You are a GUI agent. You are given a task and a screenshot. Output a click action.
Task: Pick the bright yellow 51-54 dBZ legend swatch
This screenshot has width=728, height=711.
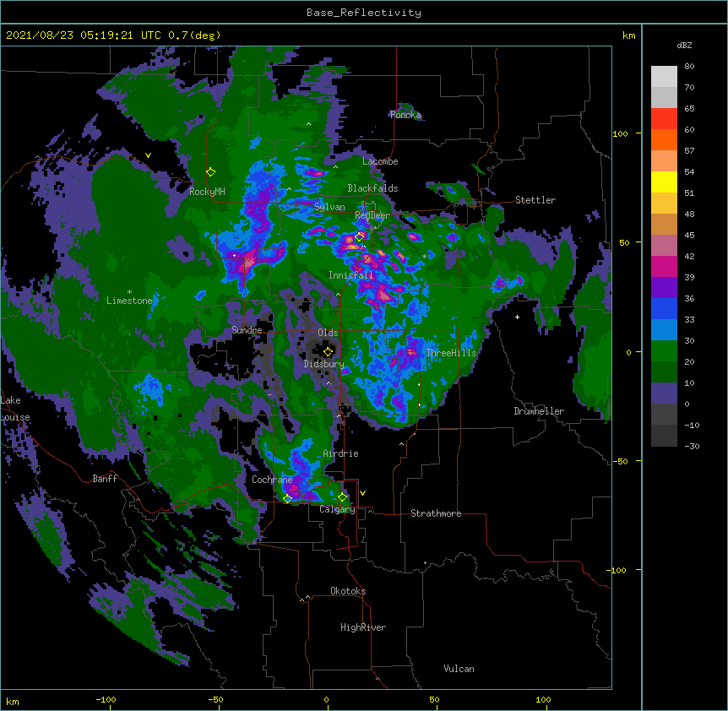pyautogui.click(x=664, y=182)
